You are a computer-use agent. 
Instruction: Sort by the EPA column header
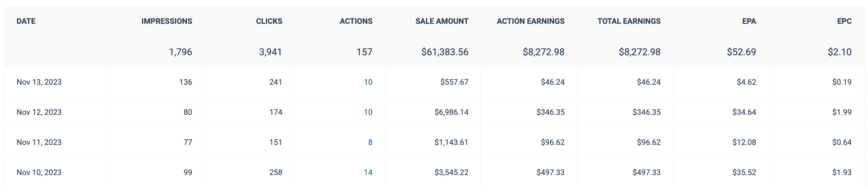[749, 21]
